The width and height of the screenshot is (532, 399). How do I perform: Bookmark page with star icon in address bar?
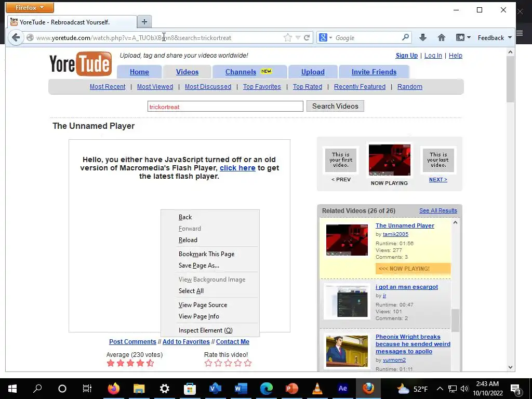pos(287,37)
